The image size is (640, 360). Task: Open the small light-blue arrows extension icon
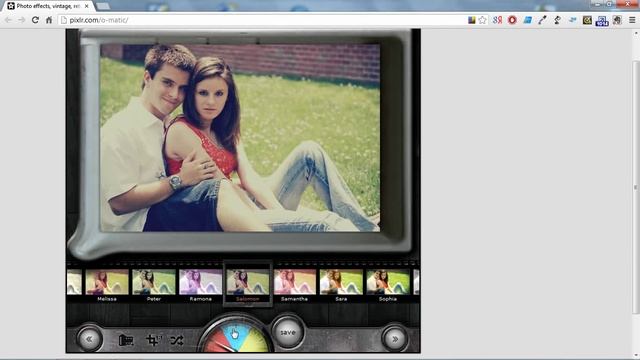pos(572,20)
